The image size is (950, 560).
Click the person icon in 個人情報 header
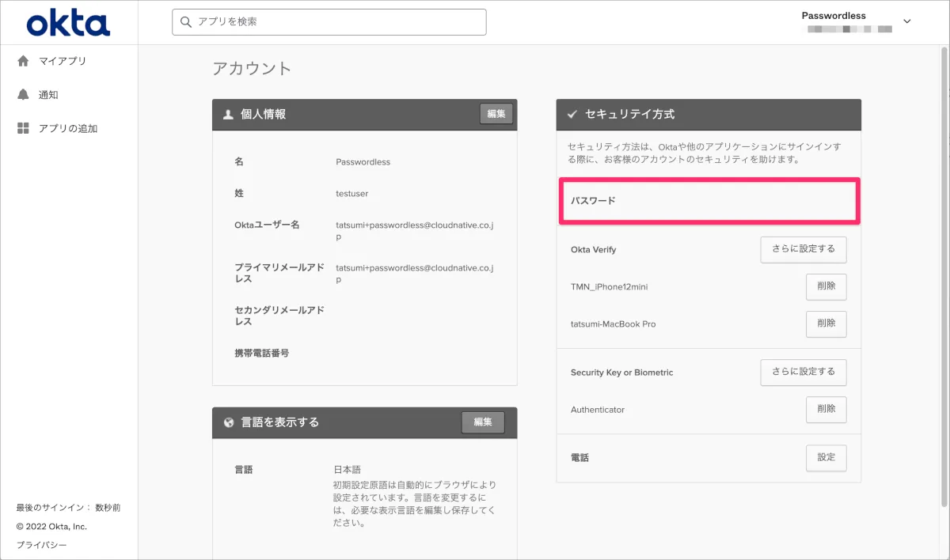228,115
